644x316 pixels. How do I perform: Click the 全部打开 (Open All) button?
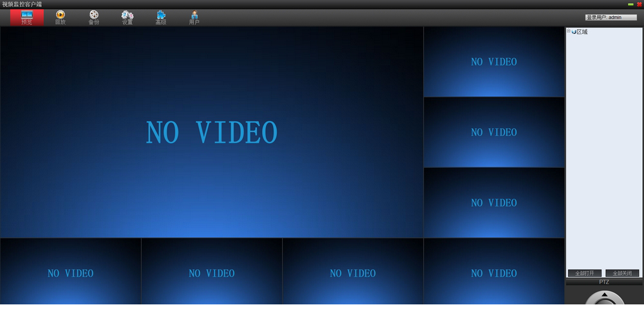click(x=585, y=273)
